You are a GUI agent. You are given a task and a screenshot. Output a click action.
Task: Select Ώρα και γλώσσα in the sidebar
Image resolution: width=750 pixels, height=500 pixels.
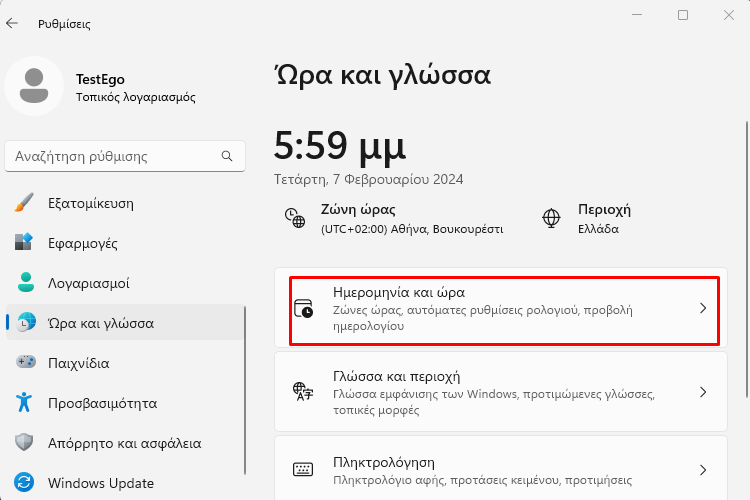pyautogui.click(x=125, y=323)
